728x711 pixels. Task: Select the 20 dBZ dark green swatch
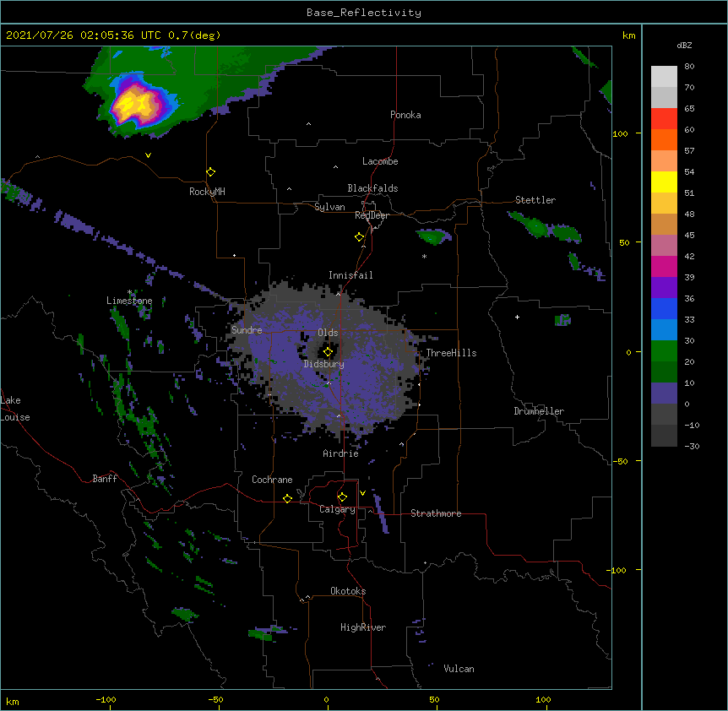click(664, 372)
